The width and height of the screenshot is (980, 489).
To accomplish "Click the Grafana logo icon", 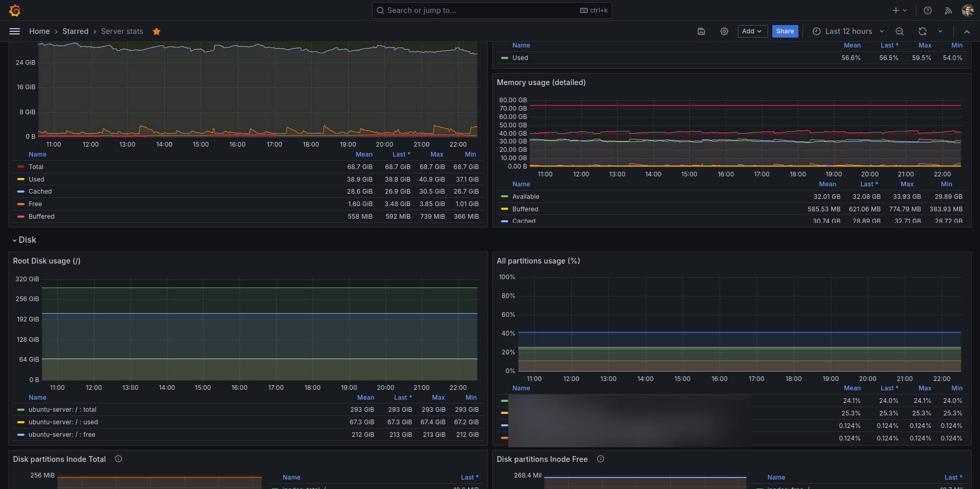I will click(x=15, y=10).
